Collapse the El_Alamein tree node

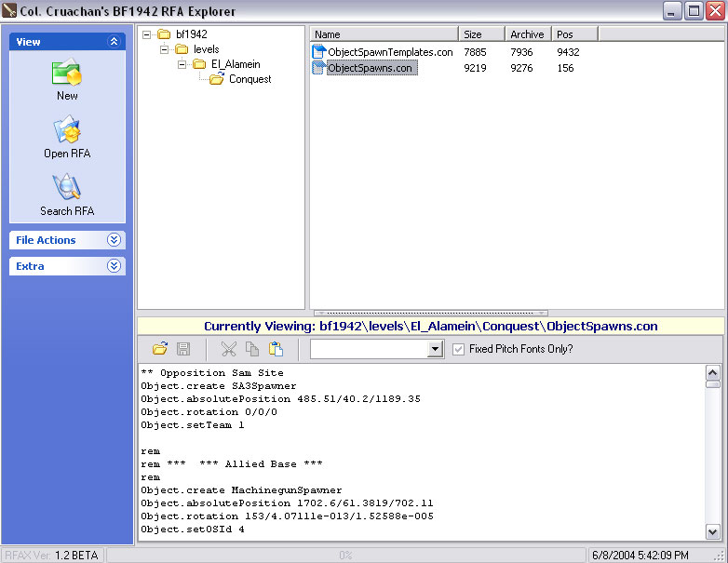pyautogui.click(x=182, y=64)
